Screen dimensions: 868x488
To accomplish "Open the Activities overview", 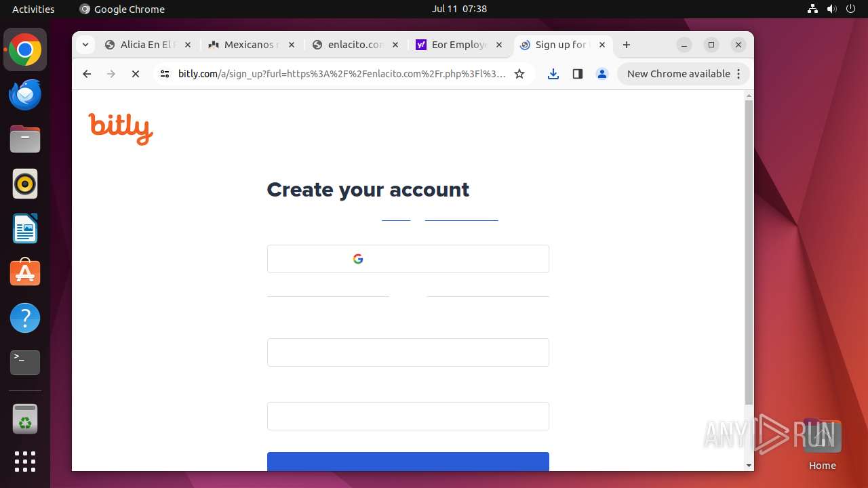I will point(33,9).
